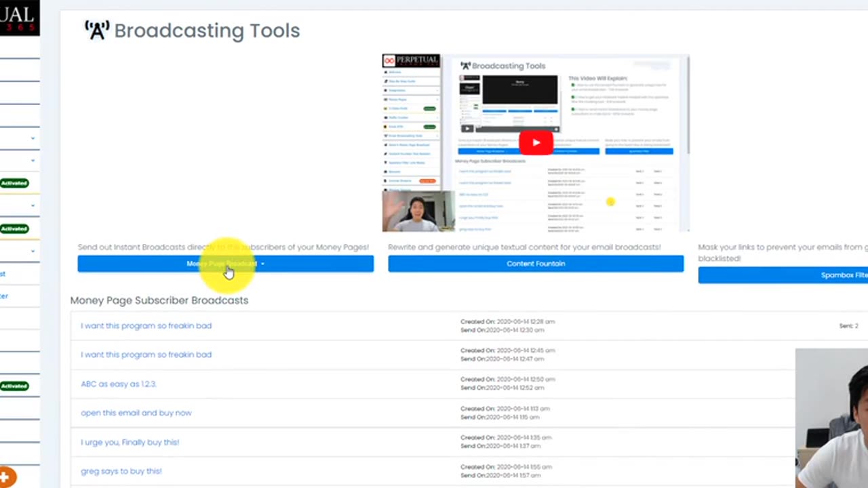Open the Money Page Broadcast dropdown button
868x488 pixels.
coord(225,264)
